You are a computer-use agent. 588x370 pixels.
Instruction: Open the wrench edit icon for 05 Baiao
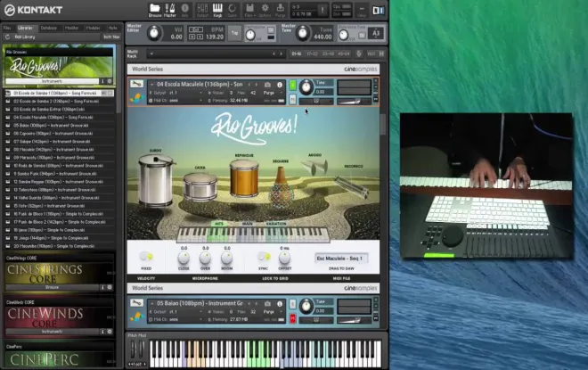[x=136, y=303]
